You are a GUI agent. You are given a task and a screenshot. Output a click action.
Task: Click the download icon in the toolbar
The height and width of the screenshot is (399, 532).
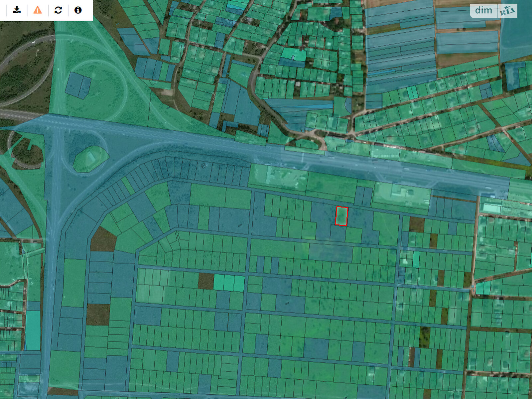(x=17, y=10)
